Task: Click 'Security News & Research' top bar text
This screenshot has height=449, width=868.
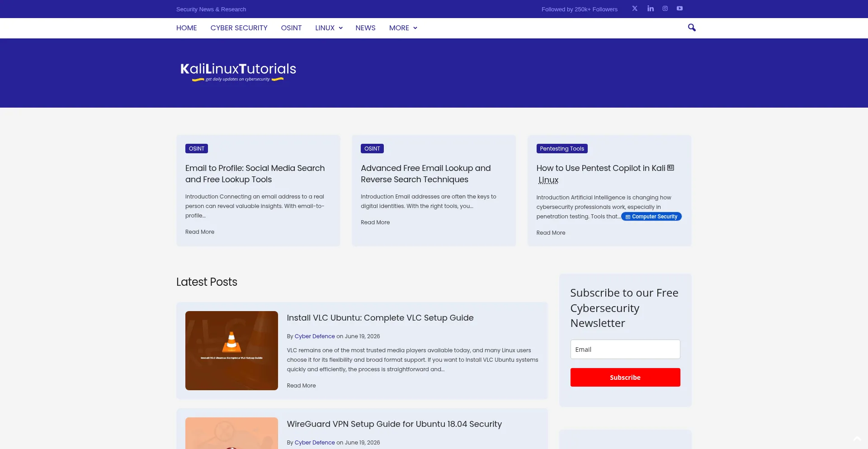Action: (211, 9)
